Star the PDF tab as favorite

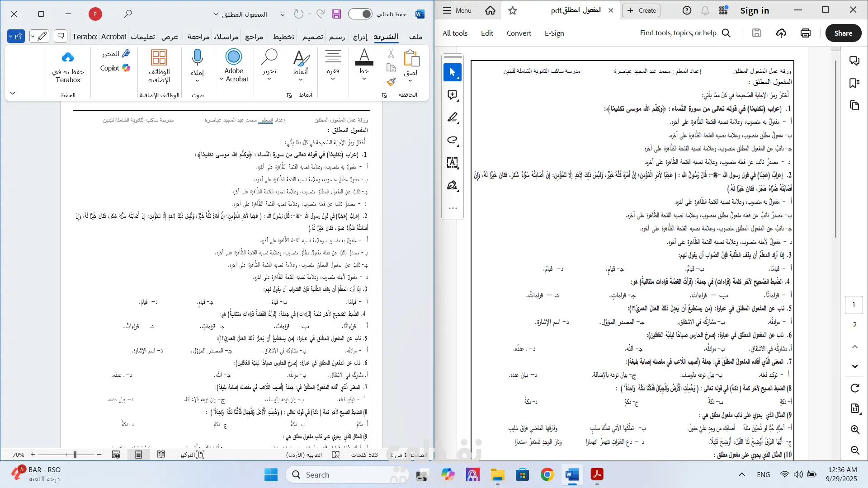(512, 10)
